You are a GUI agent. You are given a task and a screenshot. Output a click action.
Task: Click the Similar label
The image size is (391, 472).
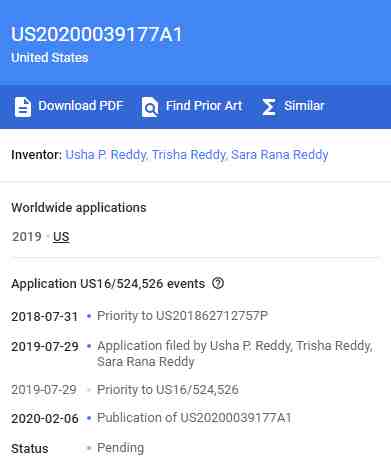click(x=304, y=106)
